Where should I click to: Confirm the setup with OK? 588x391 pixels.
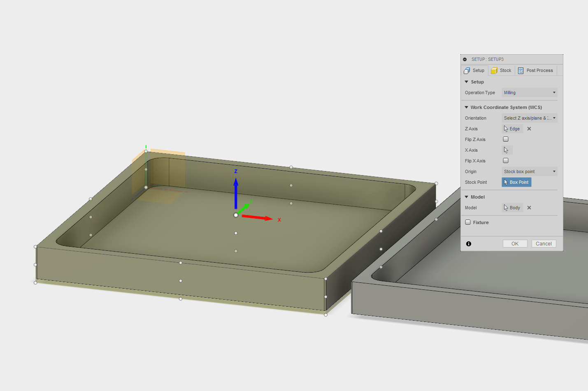[515, 244]
